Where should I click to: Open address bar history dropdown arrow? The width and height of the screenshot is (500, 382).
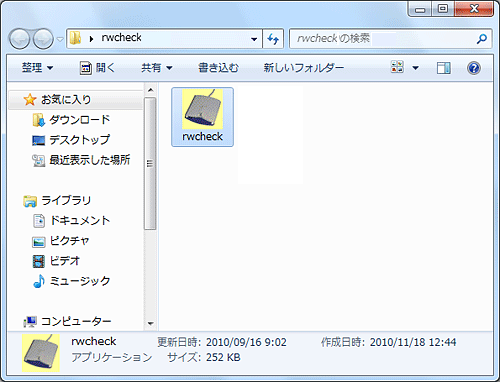tap(254, 39)
